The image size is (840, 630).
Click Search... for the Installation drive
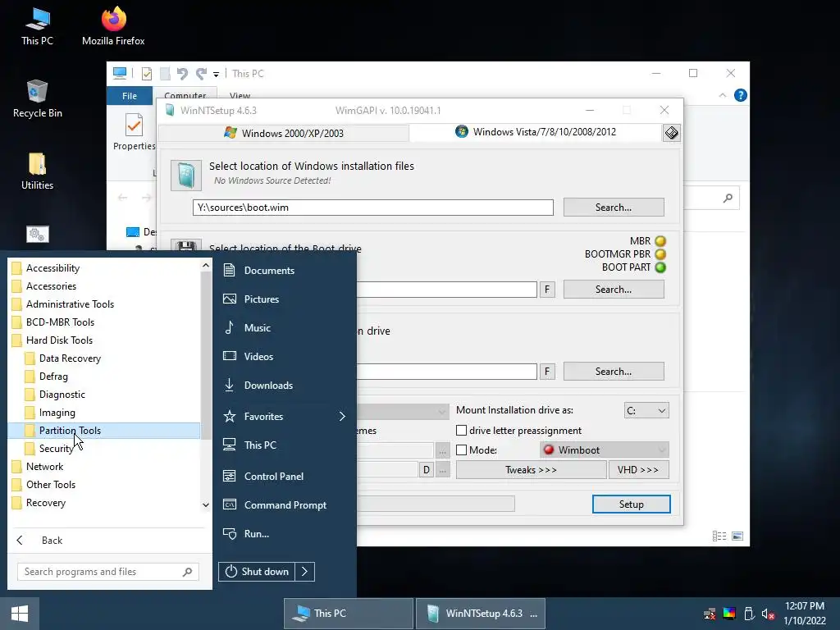point(614,372)
